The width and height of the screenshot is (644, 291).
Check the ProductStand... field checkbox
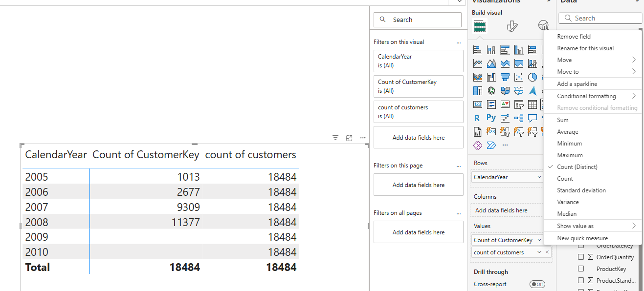tap(581, 280)
